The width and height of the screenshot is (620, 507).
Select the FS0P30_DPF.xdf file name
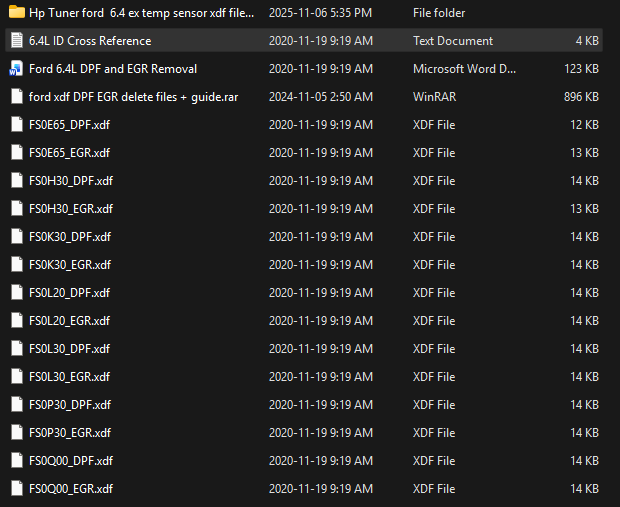[70, 405]
